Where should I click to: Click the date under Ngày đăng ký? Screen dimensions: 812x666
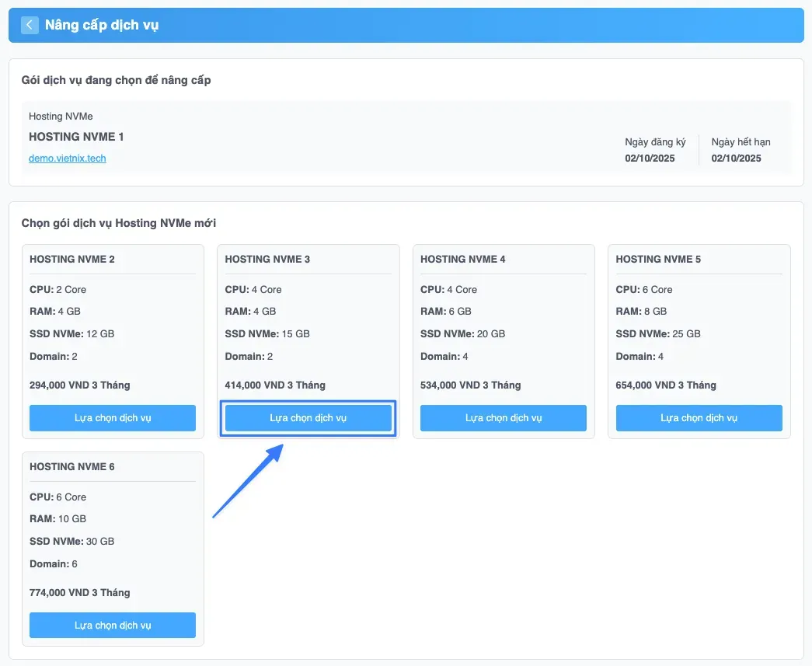click(x=650, y=158)
